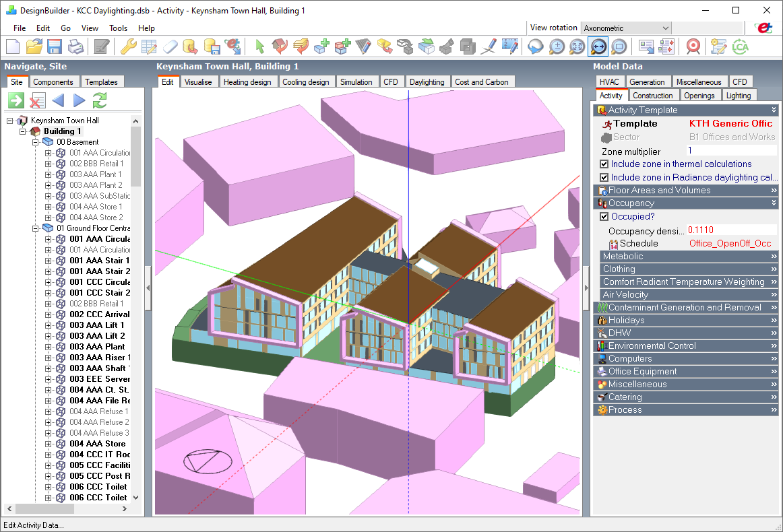Click the red target icon in toolbar

(x=693, y=46)
